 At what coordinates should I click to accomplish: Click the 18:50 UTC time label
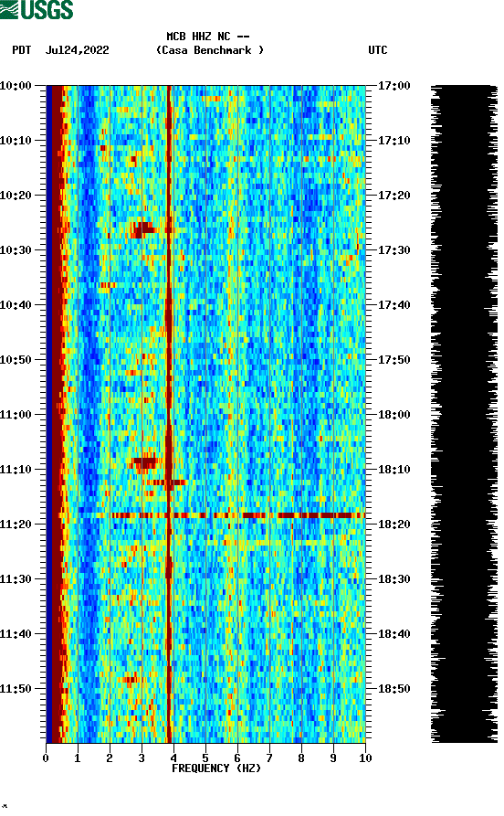[x=394, y=688]
